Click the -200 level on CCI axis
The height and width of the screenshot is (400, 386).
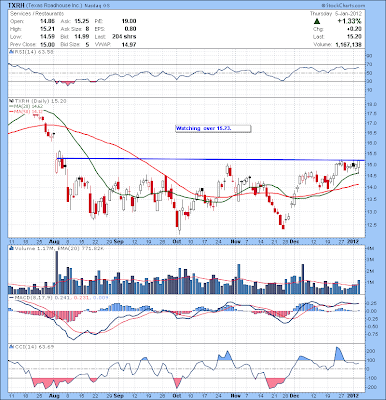[372, 387]
